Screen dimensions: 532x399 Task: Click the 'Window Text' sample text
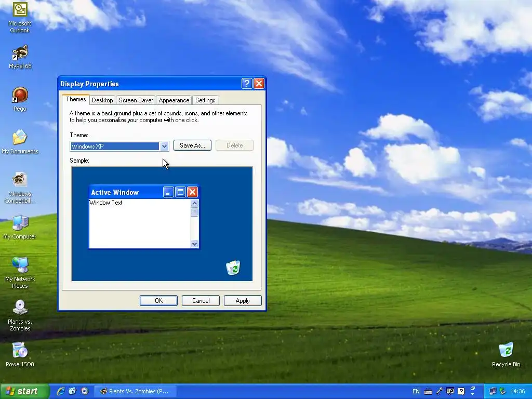[106, 203]
